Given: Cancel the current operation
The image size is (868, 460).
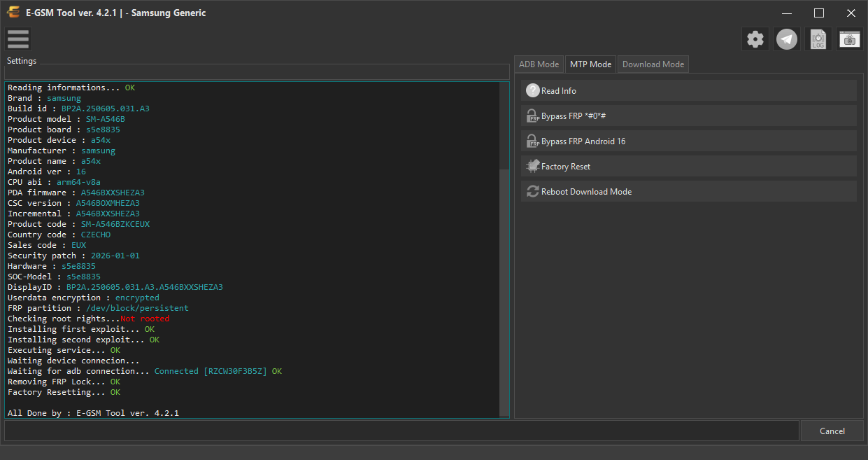Looking at the screenshot, I should coord(832,431).
